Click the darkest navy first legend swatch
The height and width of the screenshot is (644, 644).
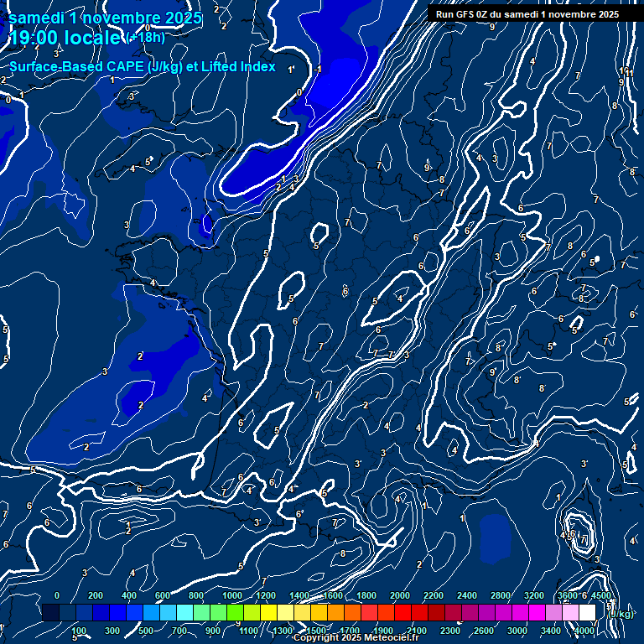50,612
